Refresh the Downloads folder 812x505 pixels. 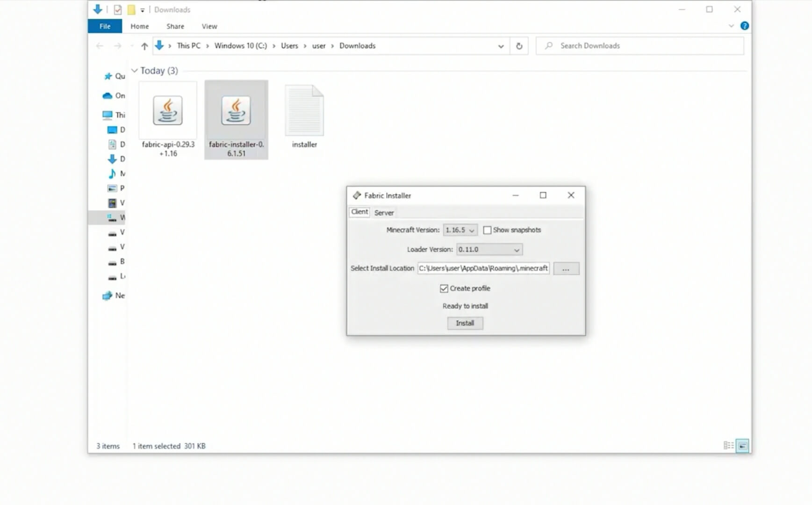519,46
